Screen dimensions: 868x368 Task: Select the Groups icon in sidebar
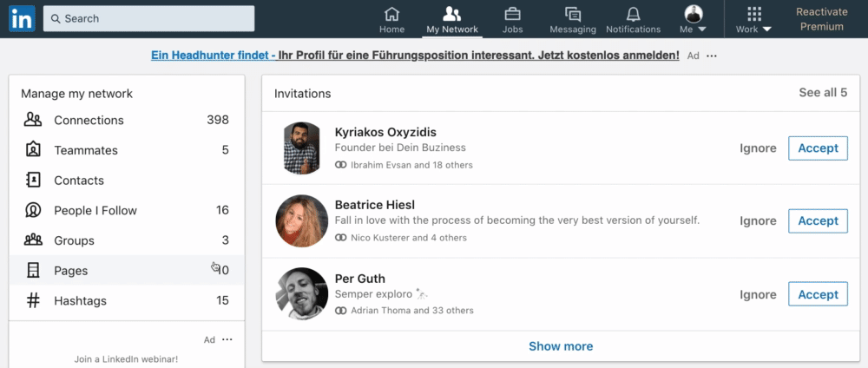coord(33,240)
